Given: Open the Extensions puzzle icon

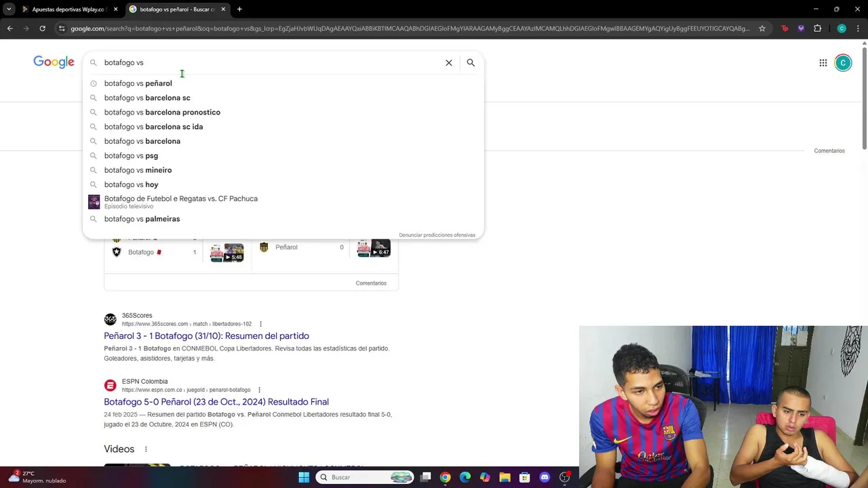Looking at the screenshot, I should click(x=817, y=28).
